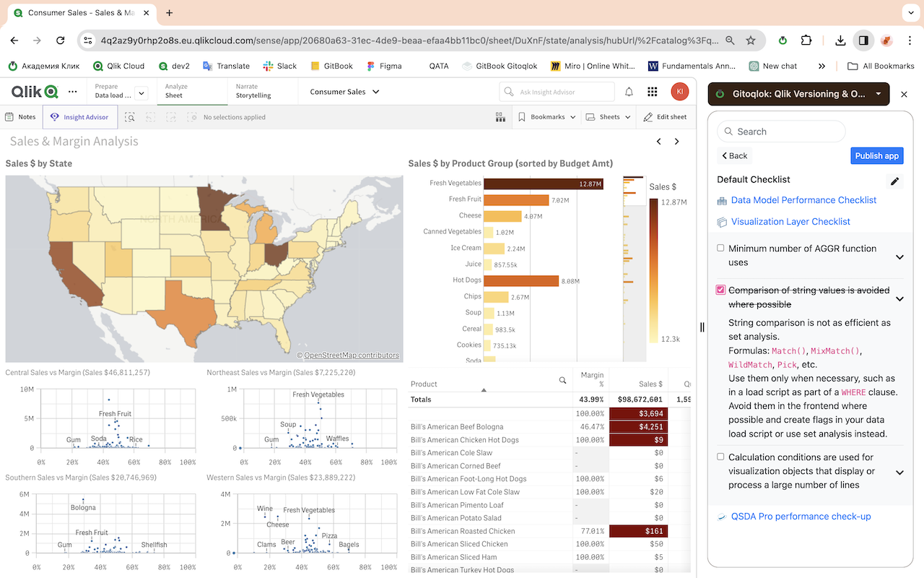Viewport: 924px width, 578px height.
Task: Click the OpenStreetMap contributors link
Action: [x=351, y=355]
